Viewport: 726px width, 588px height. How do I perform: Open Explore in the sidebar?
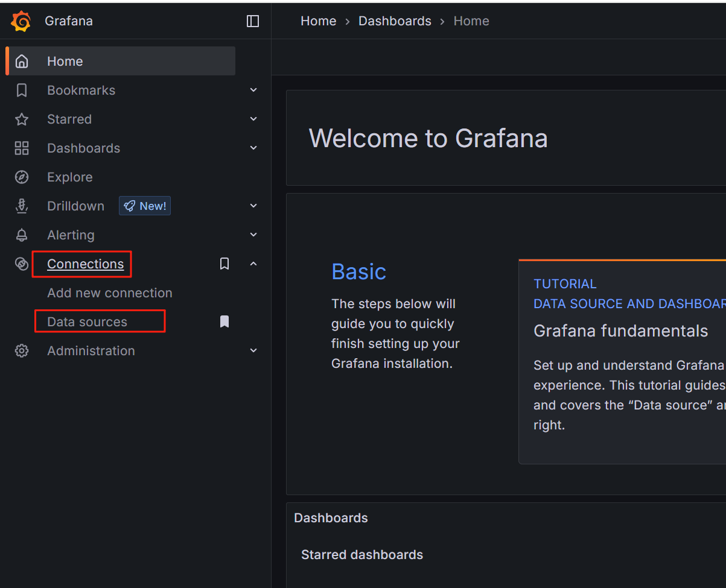[70, 177]
